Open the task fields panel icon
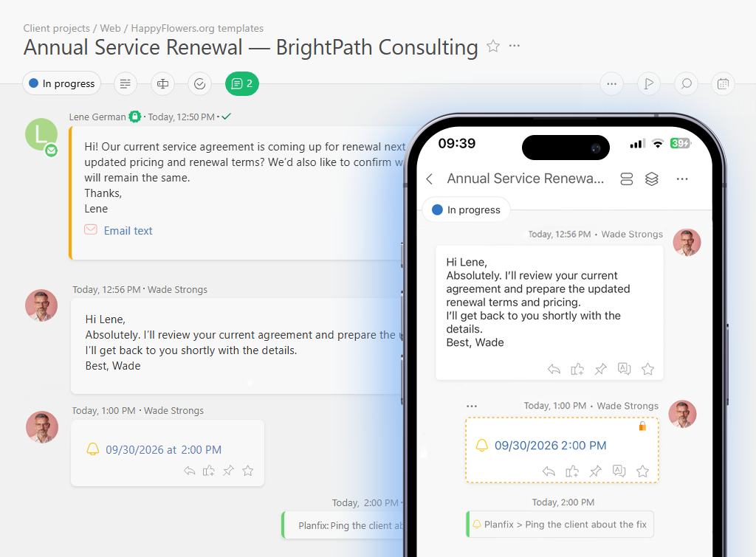This screenshot has width=756, height=557. 163,84
